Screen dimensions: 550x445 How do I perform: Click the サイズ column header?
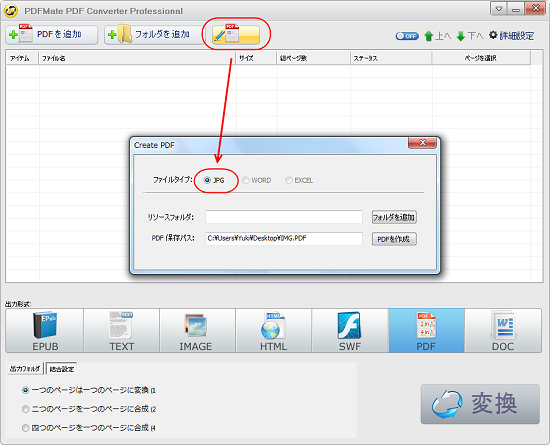tap(256, 58)
